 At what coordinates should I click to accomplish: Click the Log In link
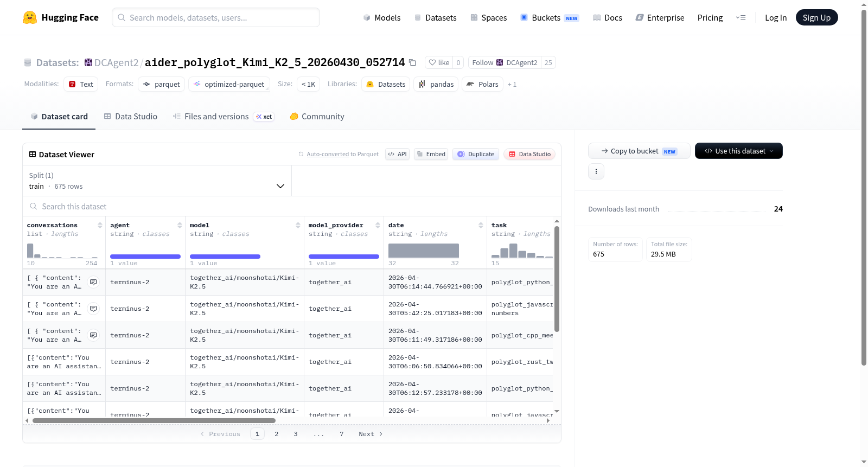tap(776, 17)
